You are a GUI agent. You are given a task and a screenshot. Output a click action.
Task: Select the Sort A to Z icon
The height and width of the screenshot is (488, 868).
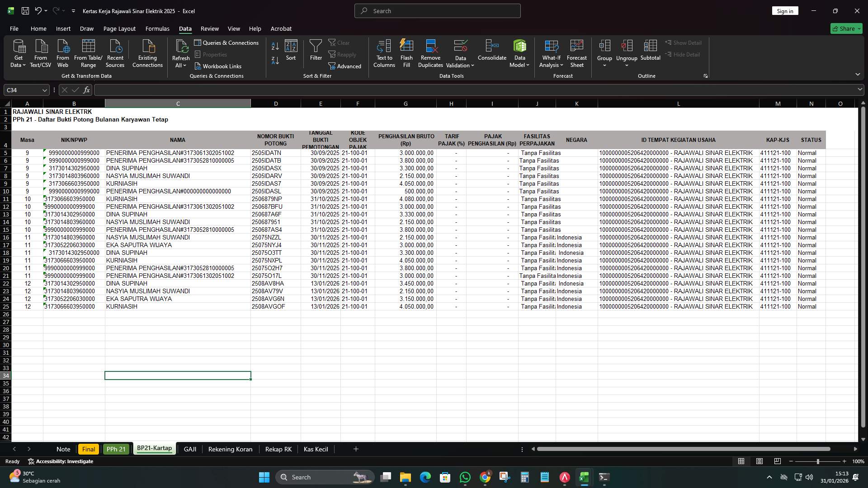[x=274, y=47]
